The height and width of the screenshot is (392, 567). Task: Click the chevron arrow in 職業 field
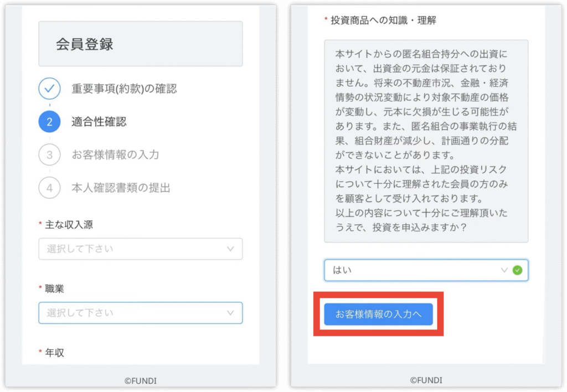point(230,313)
